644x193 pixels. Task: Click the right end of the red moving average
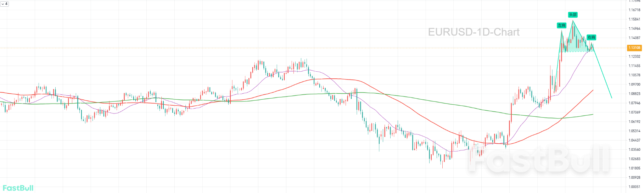593,90
